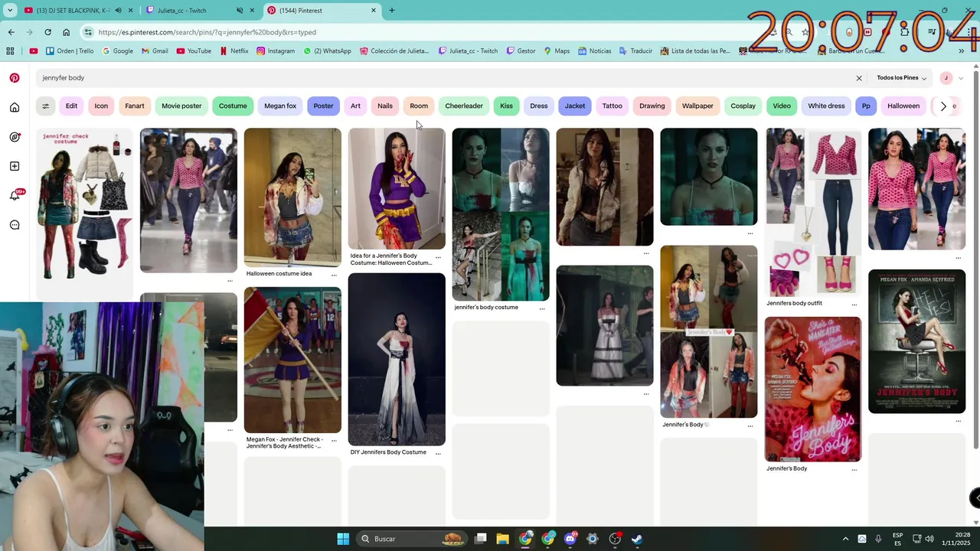Open notifications bell icon in sidebar
The image size is (980, 551).
(15, 195)
